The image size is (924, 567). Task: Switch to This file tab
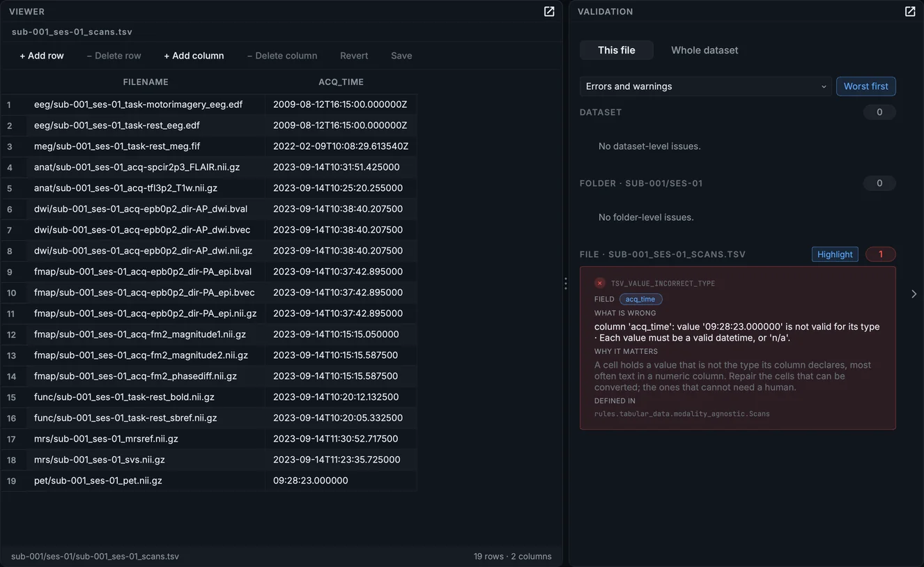point(617,50)
